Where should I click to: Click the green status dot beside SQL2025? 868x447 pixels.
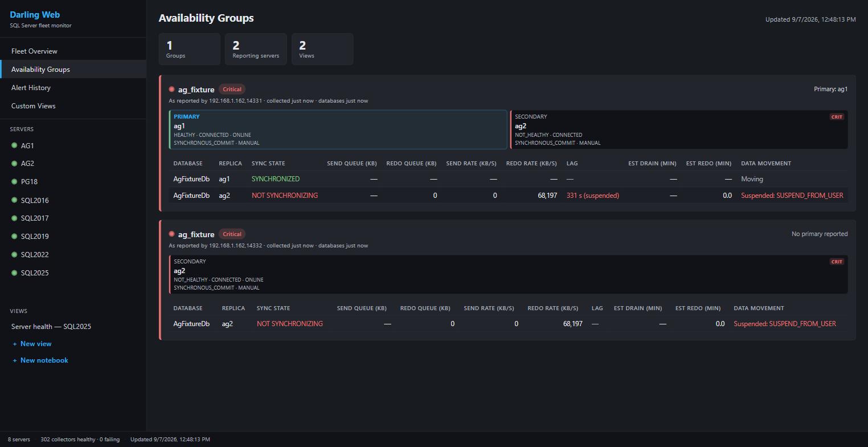coord(14,273)
